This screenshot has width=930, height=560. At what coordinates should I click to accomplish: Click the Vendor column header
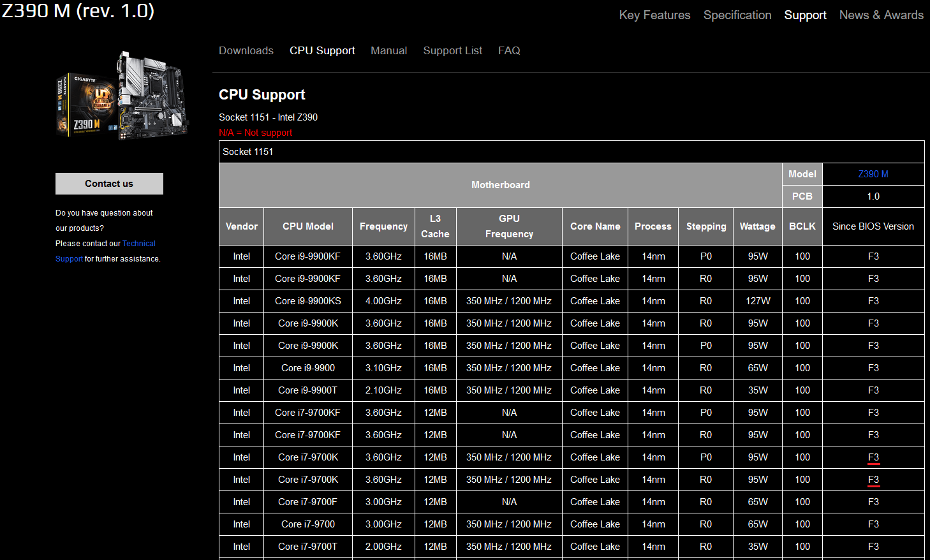point(242,226)
